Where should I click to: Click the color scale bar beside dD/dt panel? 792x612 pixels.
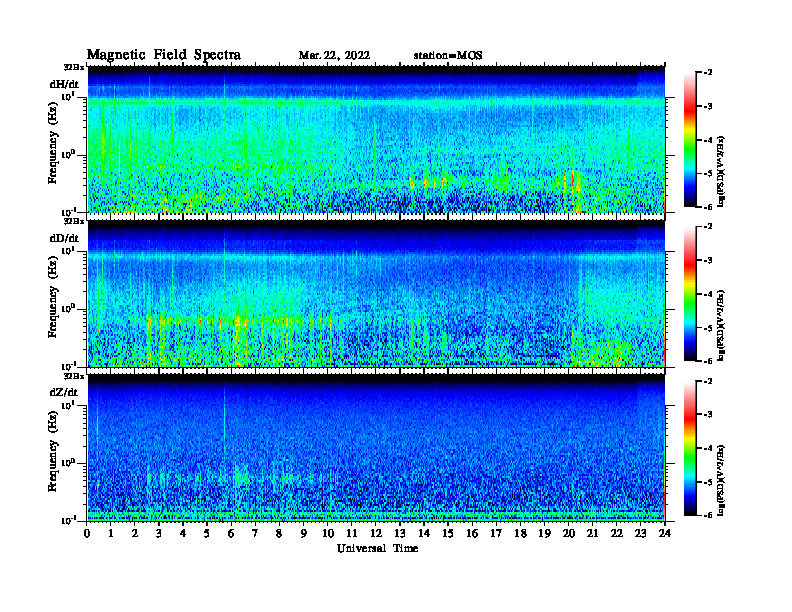(690, 293)
